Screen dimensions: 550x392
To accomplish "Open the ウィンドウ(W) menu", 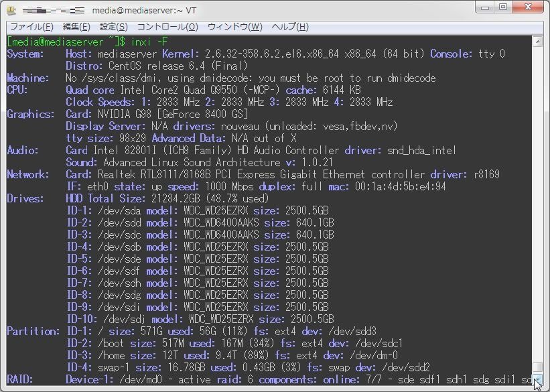I will (235, 27).
